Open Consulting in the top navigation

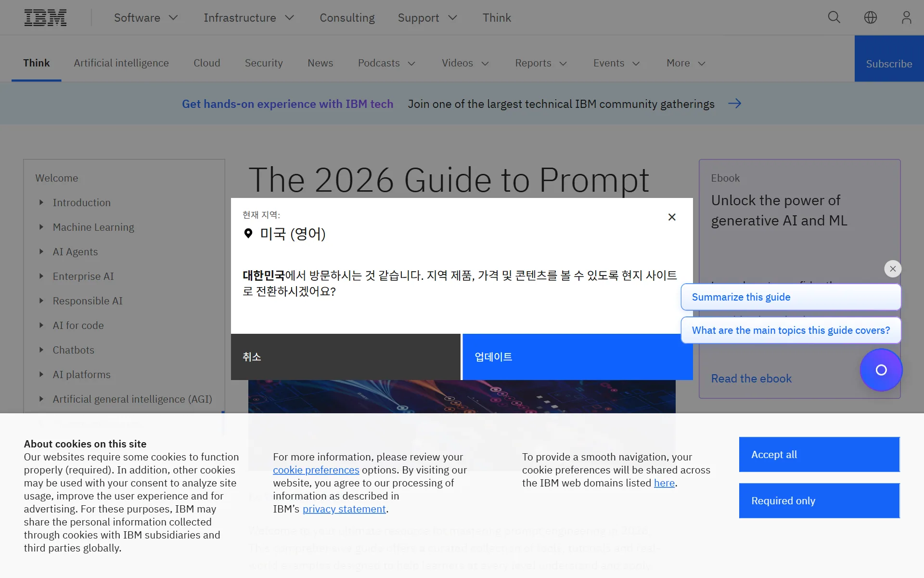click(x=347, y=18)
